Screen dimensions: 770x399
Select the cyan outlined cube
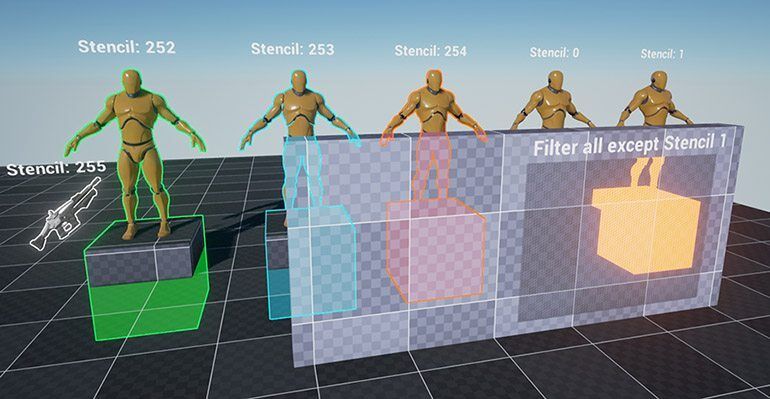[x=311, y=262]
